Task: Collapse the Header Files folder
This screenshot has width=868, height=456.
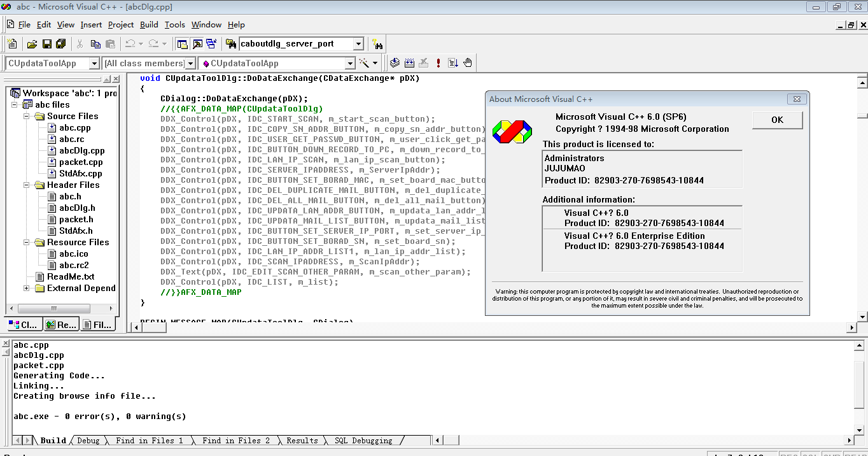Action: pos(27,185)
